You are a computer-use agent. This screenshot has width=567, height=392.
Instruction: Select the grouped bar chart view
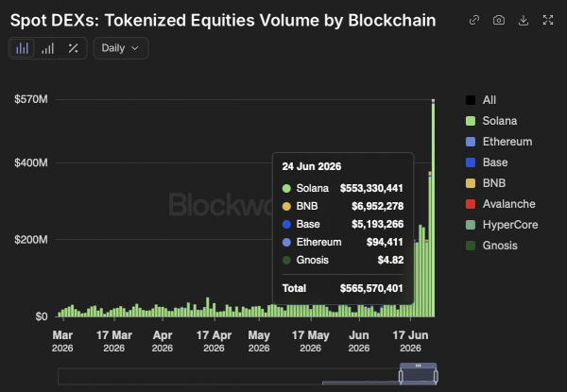[22, 48]
